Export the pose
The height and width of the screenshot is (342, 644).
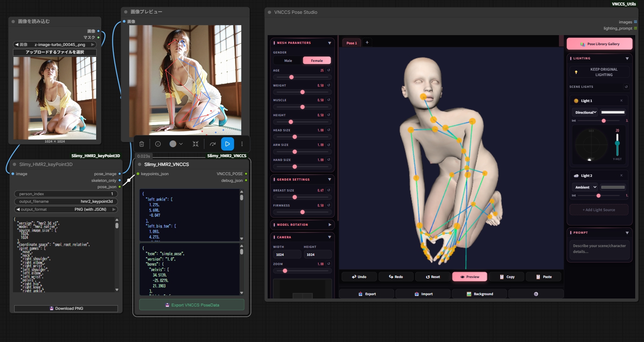[367, 294]
